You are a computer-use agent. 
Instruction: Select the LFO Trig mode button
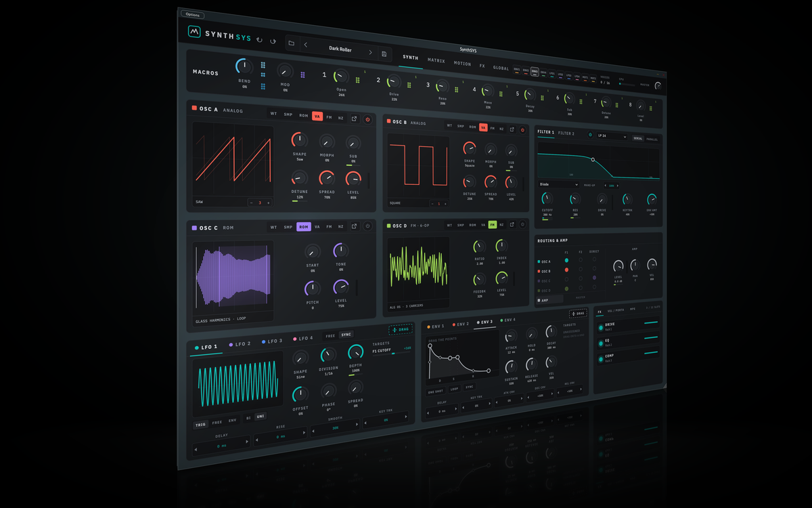pos(201,425)
